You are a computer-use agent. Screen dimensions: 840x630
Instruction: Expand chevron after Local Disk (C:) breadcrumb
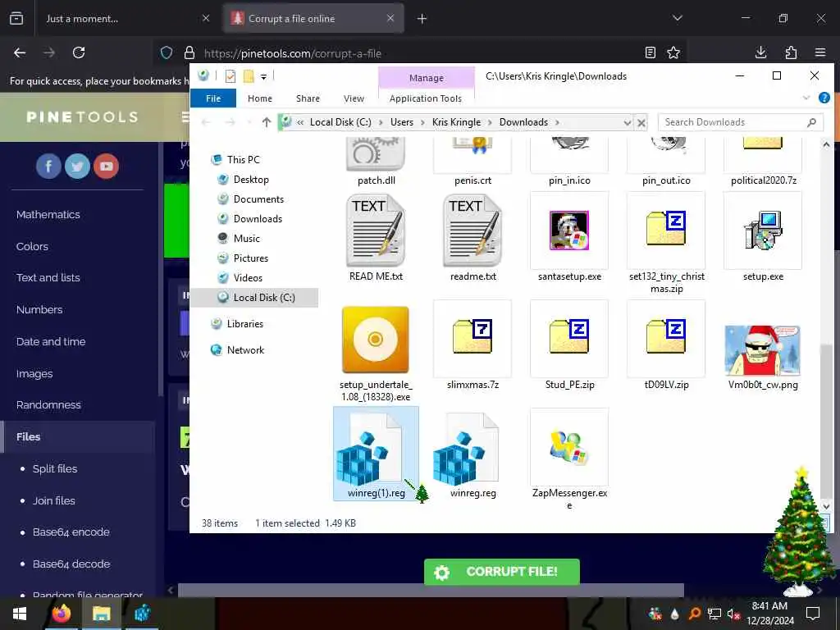coord(381,123)
